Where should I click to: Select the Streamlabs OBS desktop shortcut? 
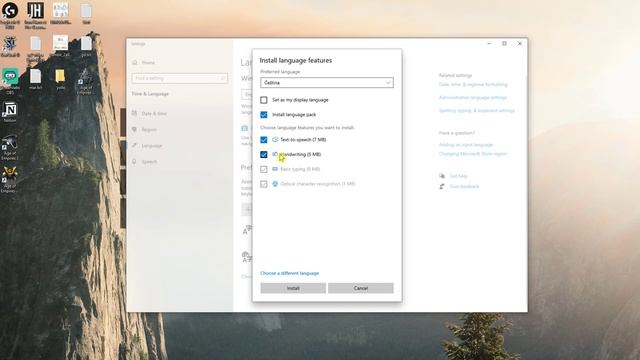click(x=10, y=82)
